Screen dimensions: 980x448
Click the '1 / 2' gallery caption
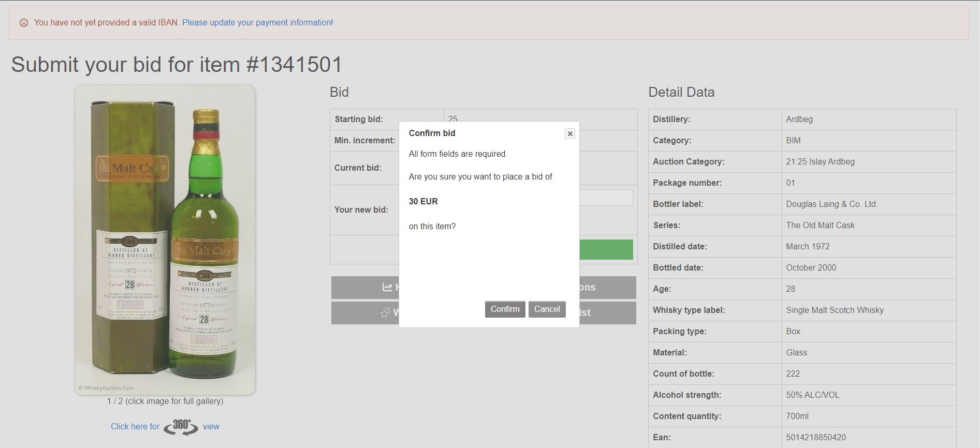pyautogui.click(x=165, y=401)
